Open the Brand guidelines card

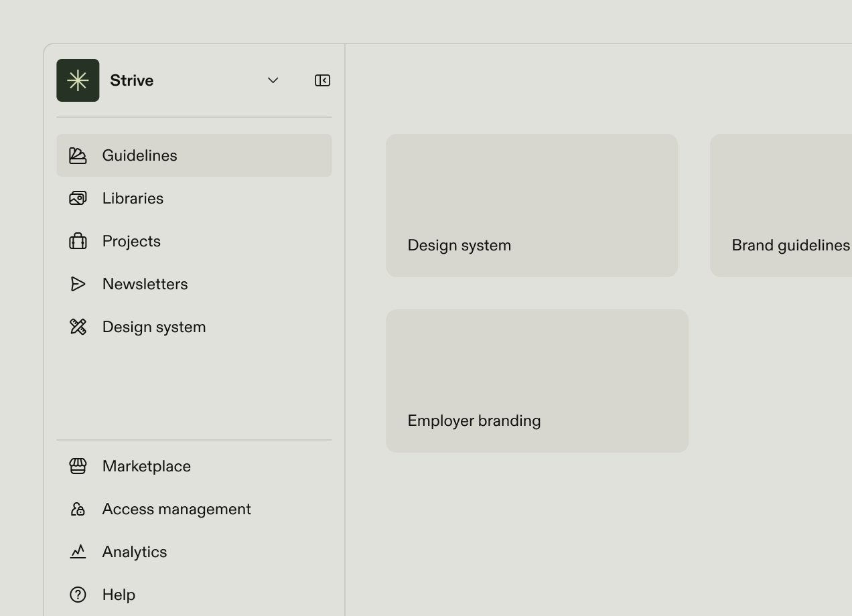(x=780, y=205)
